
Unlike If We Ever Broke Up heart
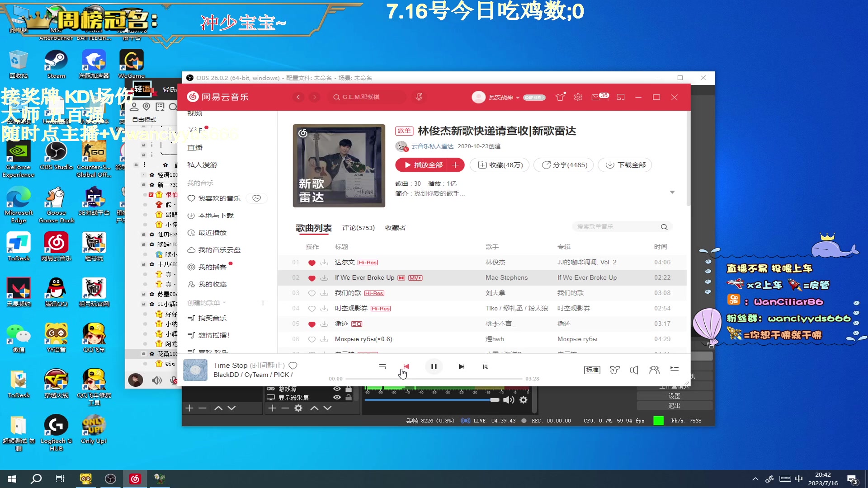coord(311,278)
